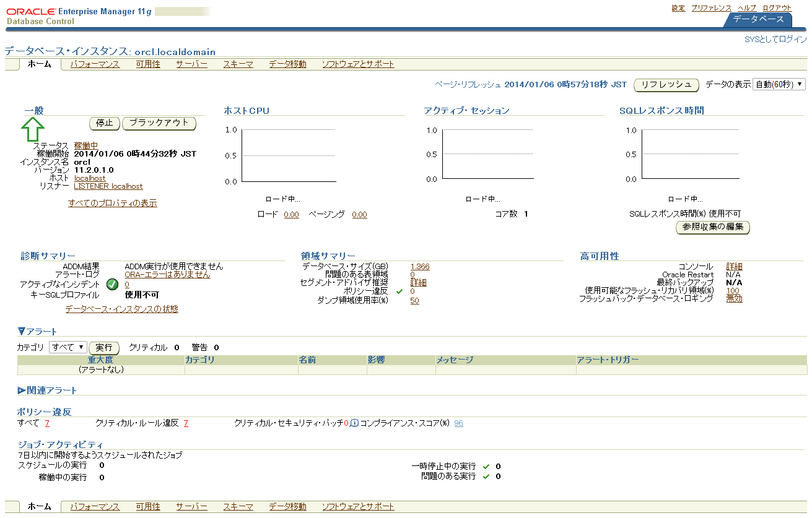The width and height of the screenshot is (812, 518).
Task: Click SYSとしてログイン link
Action: 775,39
